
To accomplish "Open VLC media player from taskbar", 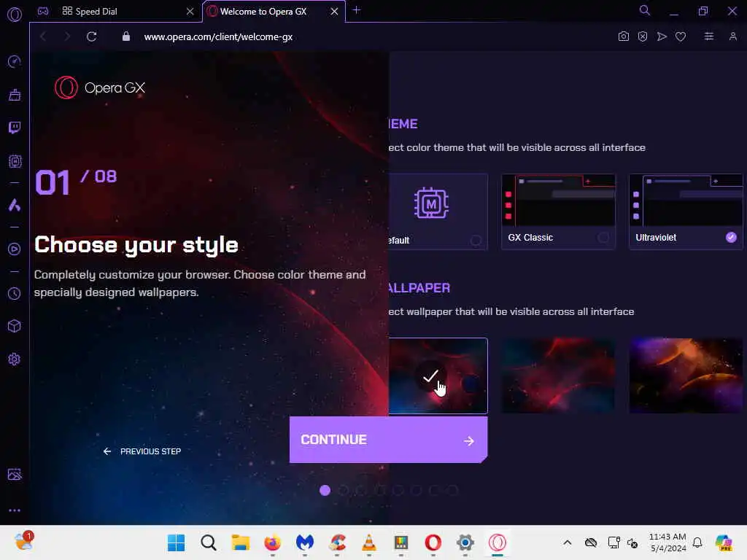I will pyautogui.click(x=368, y=542).
